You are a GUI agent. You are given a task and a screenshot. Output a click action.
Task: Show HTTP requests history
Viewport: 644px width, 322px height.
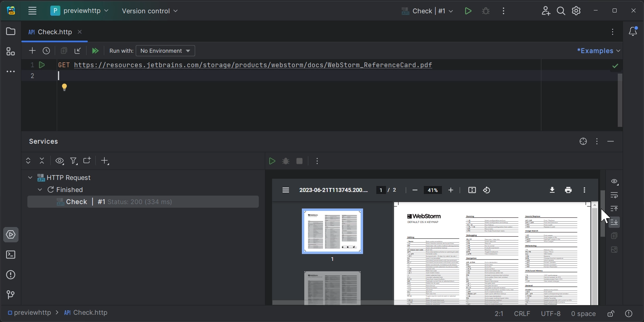(46, 51)
